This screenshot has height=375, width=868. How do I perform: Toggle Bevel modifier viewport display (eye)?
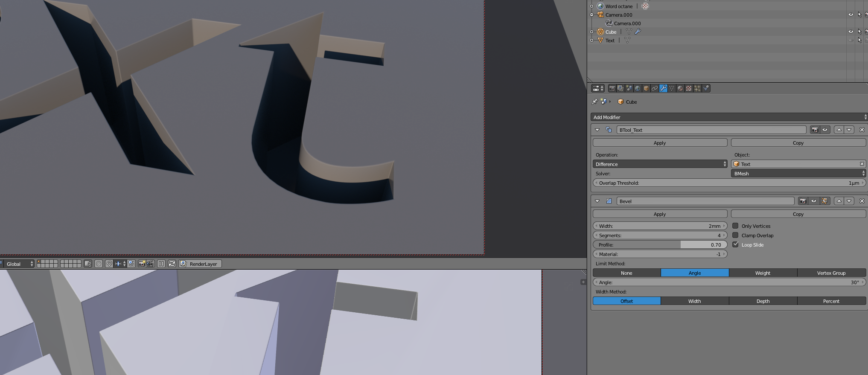(x=814, y=201)
